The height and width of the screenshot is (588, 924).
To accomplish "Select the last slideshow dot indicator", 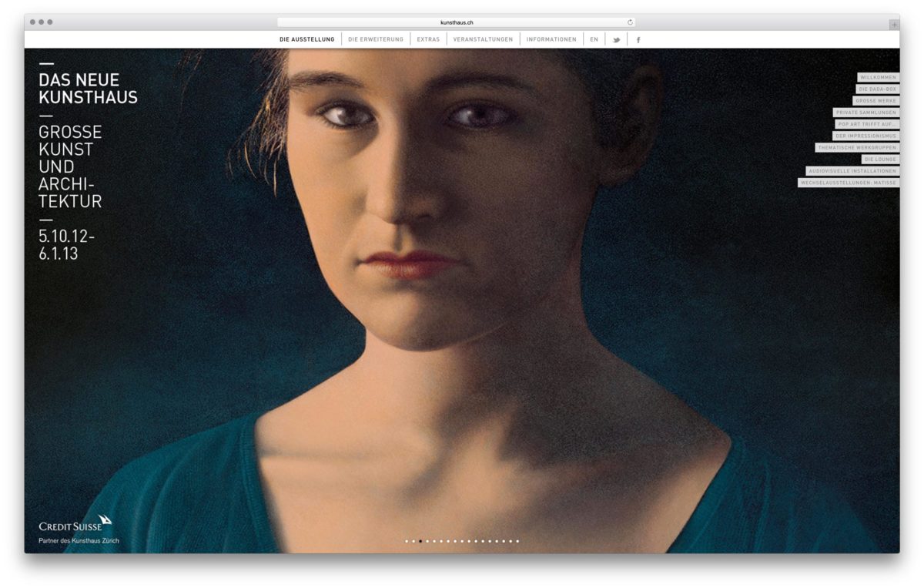I will pyautogui.click(x=517, y=541).
